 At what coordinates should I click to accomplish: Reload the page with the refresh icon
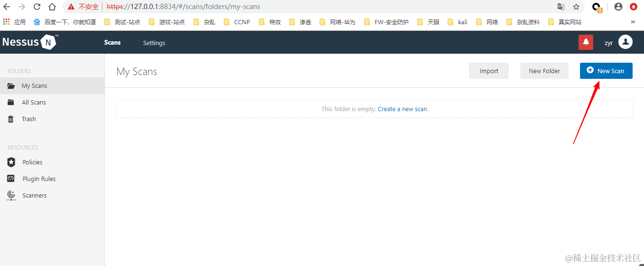pyautogui.click(x=37, y=7)
